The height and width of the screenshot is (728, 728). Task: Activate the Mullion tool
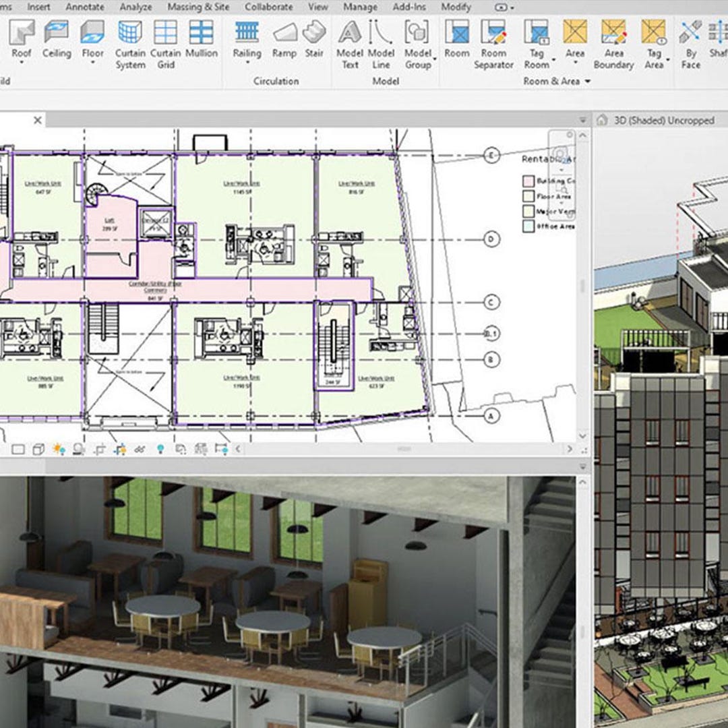click(202, 39)
